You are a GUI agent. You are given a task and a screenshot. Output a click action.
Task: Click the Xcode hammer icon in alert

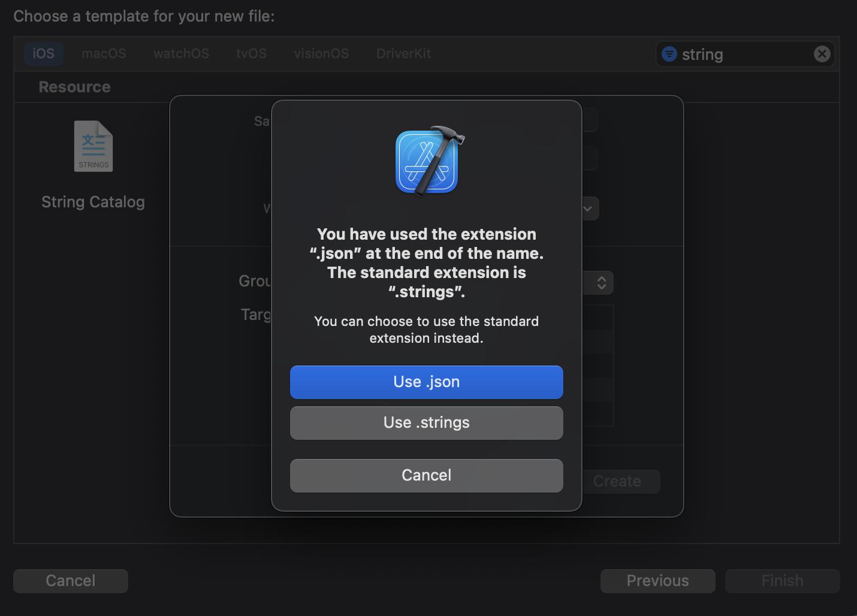point(430,161)
